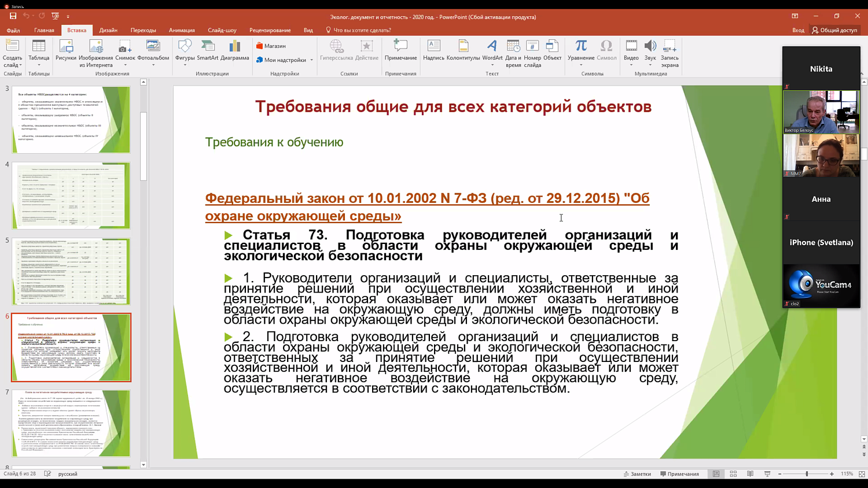
Task: Click the русский language indicator
Action: (68, 474)
